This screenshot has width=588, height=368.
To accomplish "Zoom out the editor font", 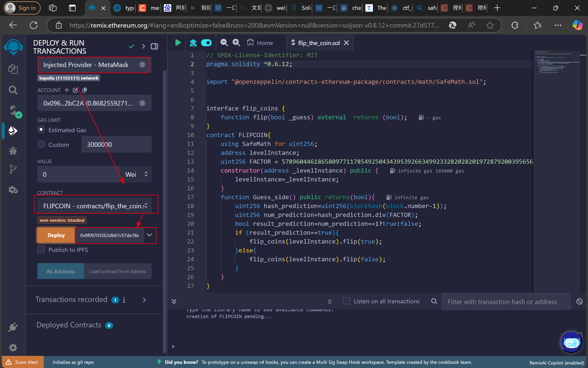I will point(224,42).
